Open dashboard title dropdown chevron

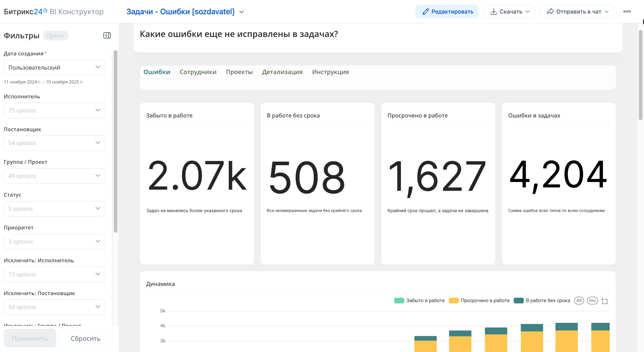click(x=241, y=12)
